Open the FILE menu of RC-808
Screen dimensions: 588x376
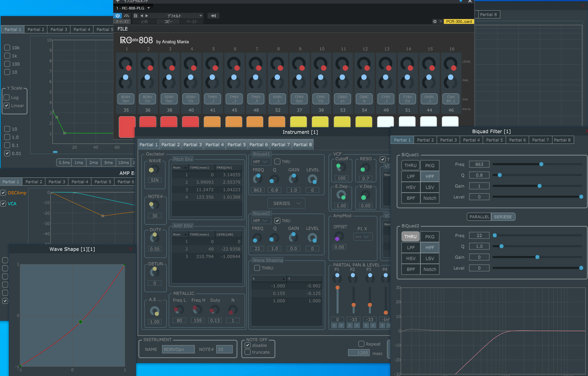(x=123, y=29)
